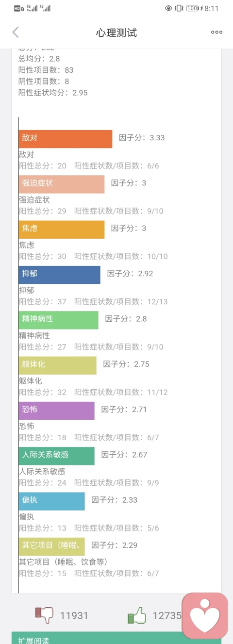Image resolution: width=233 pixels, height=644 pixels.
Task: Tap the eye comfort status icon
Action: 168,8
